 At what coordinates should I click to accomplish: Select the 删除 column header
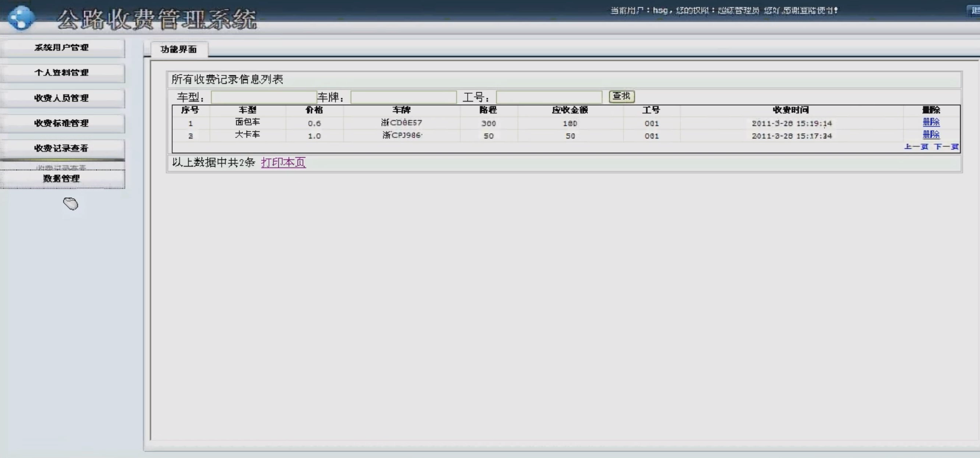coord(931,110)
